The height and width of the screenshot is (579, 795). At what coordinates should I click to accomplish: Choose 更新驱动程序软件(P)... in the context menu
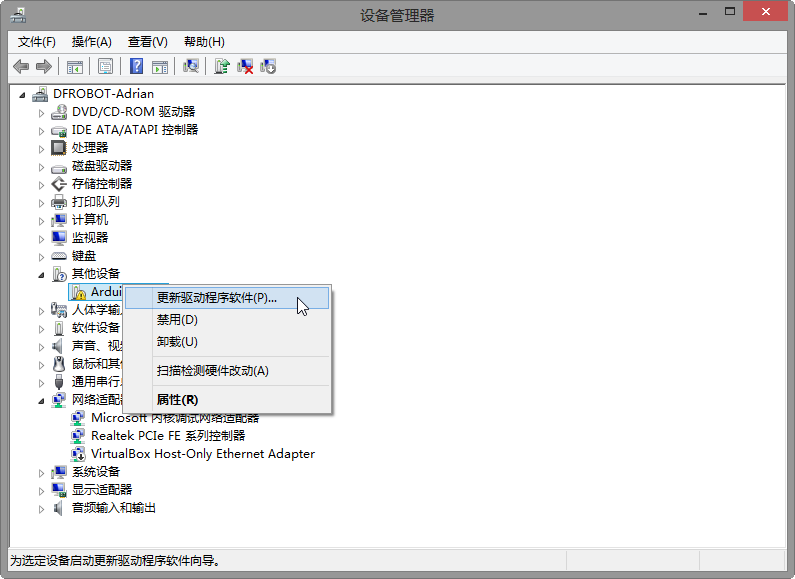point(217,298)
